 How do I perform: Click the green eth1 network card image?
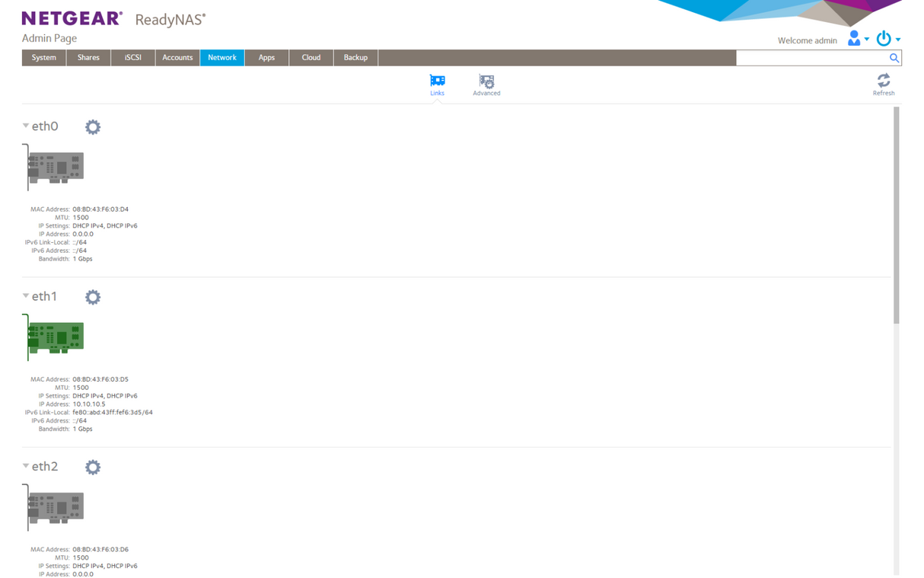coord(53,337)
